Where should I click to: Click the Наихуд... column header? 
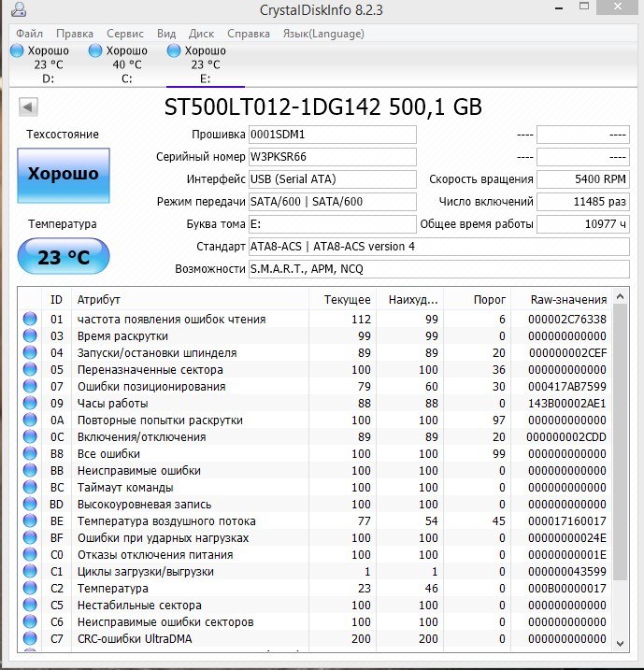[x=409, y=300]
